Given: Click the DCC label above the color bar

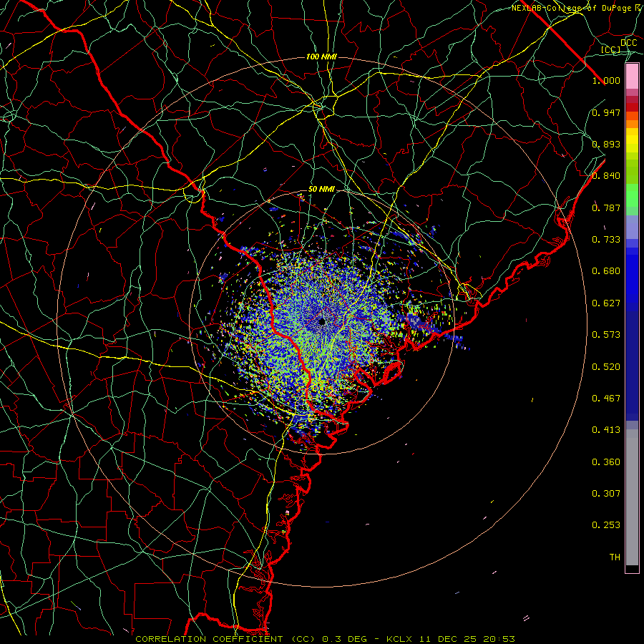Looking at the screenshot, I should point(628,42).
